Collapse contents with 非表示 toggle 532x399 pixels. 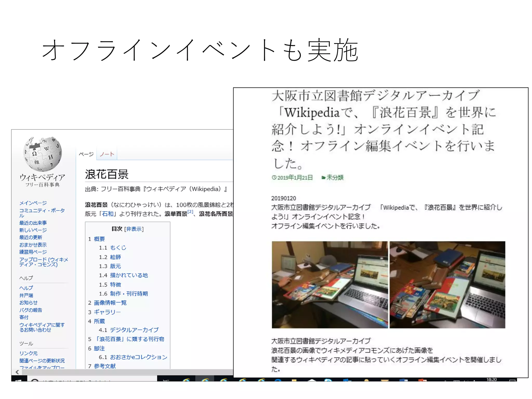(134, 229)
